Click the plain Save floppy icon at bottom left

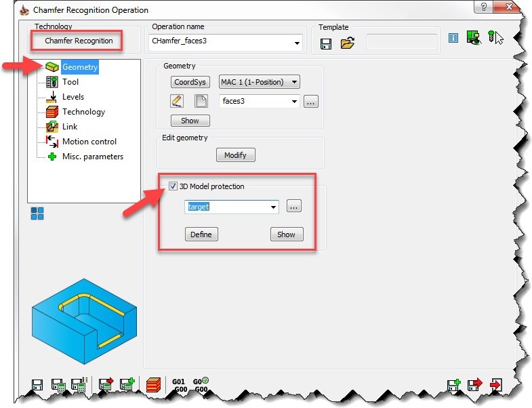(37, 385)
